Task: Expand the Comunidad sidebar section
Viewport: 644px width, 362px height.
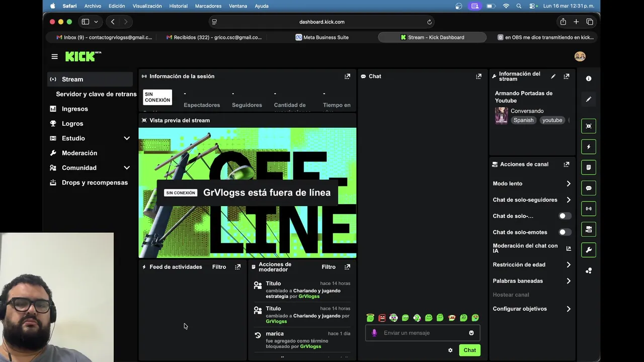Action: pyautogui.click(x=127, y=168)
